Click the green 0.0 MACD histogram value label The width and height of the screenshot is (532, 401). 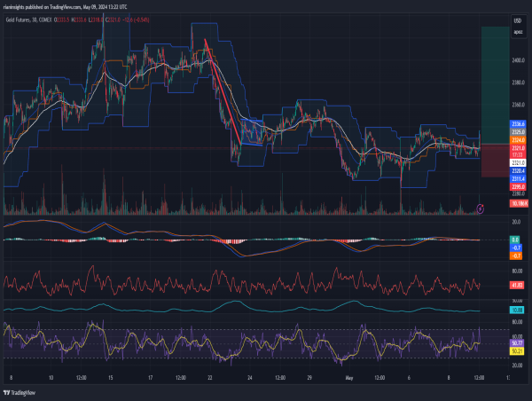pyautogui.click(x=515, y=240)
